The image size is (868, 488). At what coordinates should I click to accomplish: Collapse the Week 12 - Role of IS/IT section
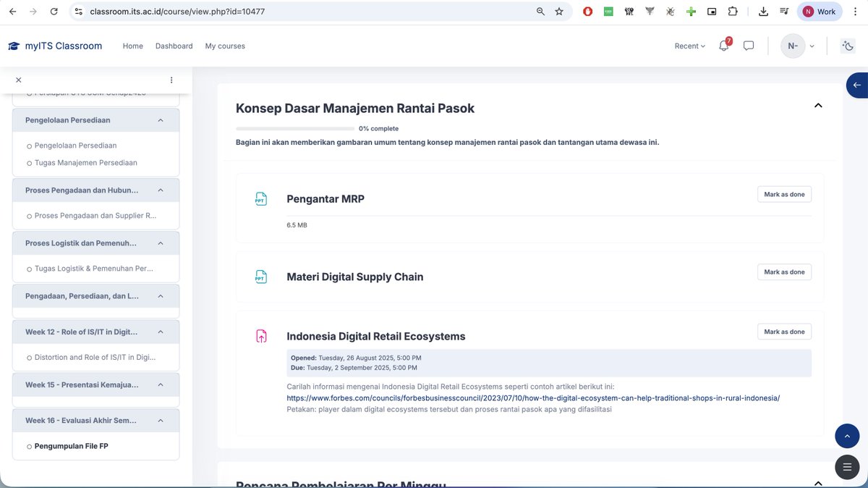point(161,332)
